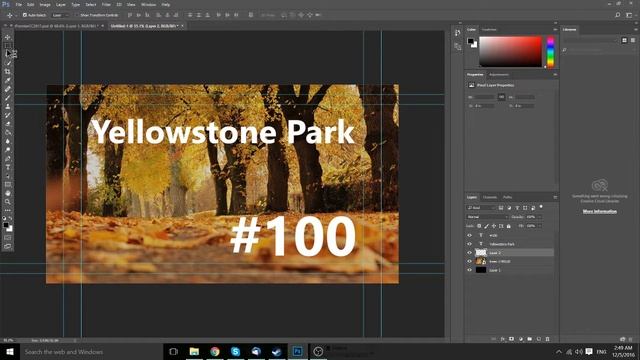Click Lock all padlock icon in Layers

[x=509, y=226]
